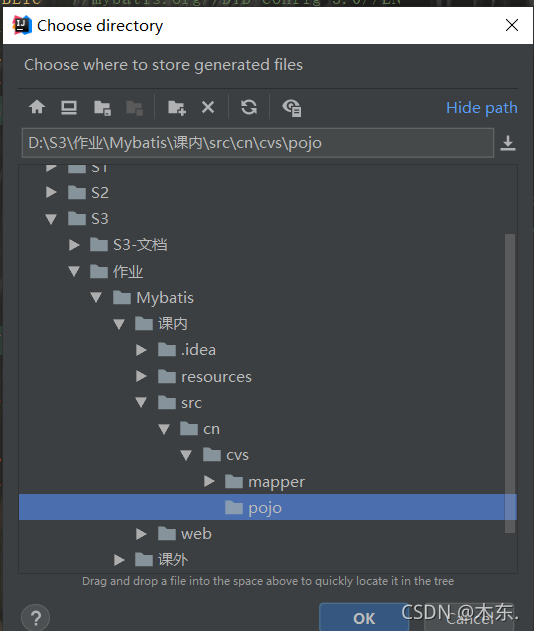Confirm the selection with the OK button
The height and width of the screenshot is (631, 534).
tap(364, 618)
